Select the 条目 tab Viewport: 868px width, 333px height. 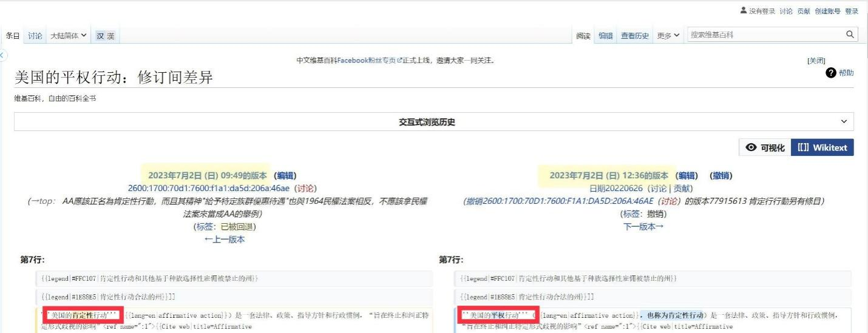13,36
